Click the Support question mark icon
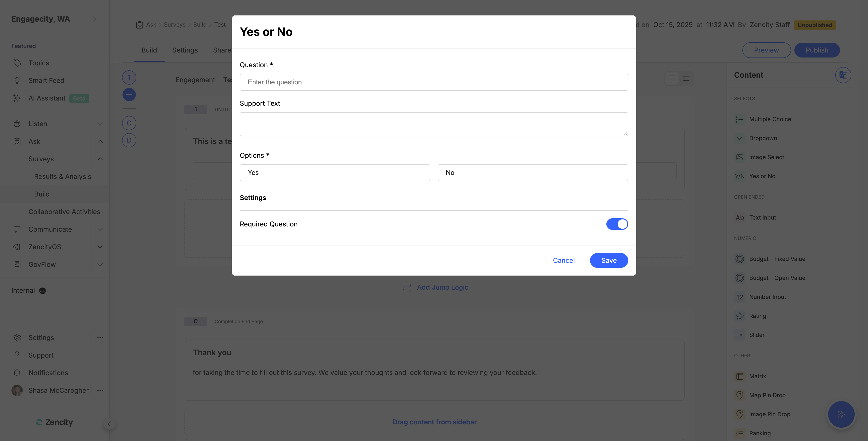This screenshot has height=441, width=868. click(x=17, y=355)
